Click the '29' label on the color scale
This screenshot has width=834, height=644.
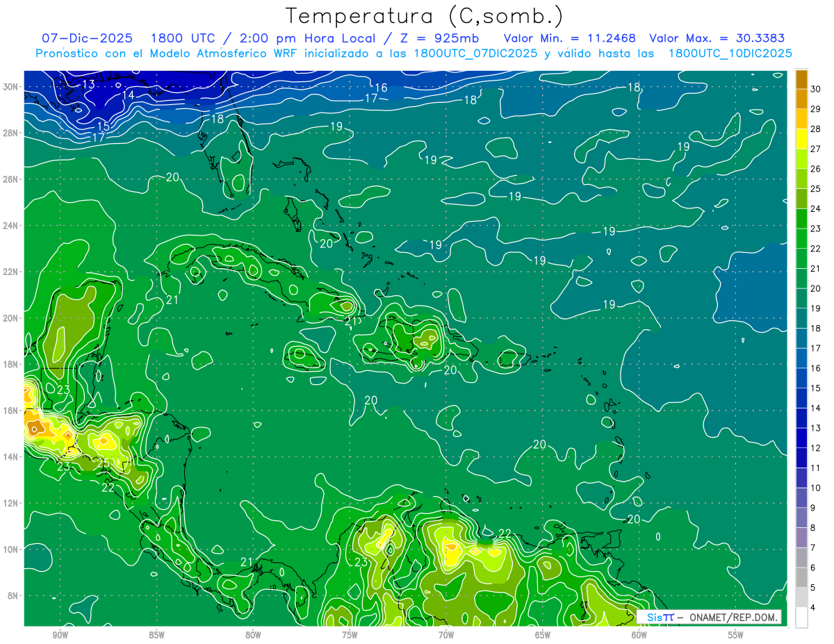click(x=815, y=109)
